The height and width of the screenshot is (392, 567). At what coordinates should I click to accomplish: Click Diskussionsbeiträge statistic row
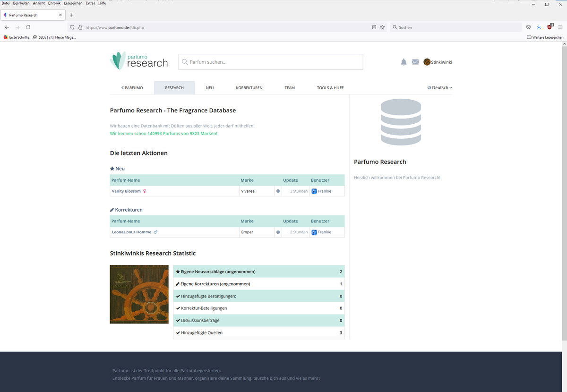pos(259,321)
